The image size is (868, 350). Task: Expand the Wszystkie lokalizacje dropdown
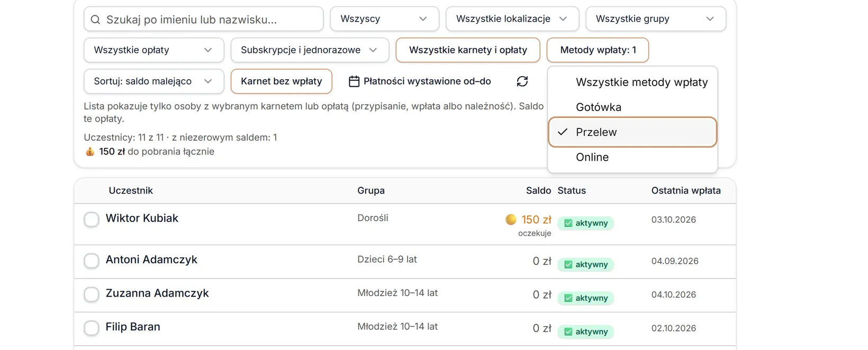pos(512,19)
